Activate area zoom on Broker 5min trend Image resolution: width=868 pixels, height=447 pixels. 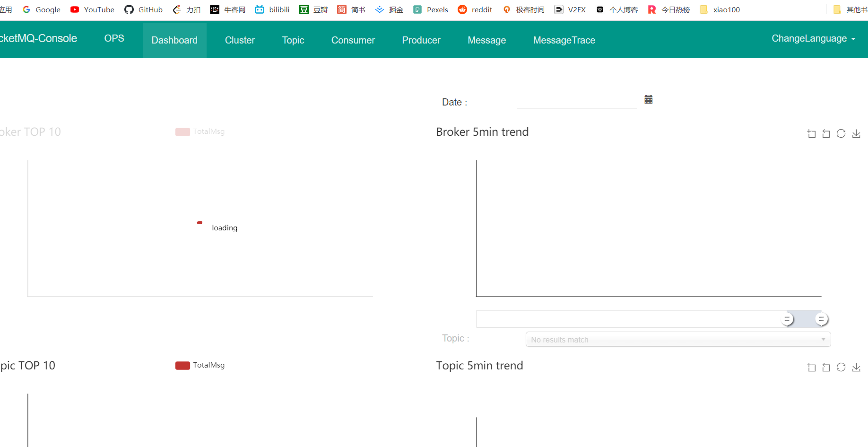point(811,134)
